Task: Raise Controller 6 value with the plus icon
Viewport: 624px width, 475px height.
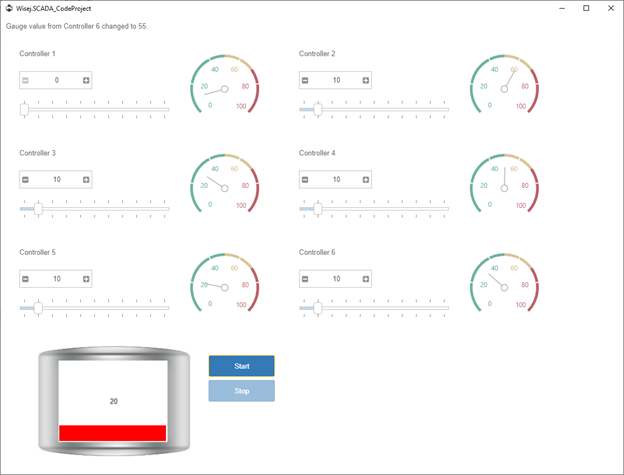Action: pos(366,279)
